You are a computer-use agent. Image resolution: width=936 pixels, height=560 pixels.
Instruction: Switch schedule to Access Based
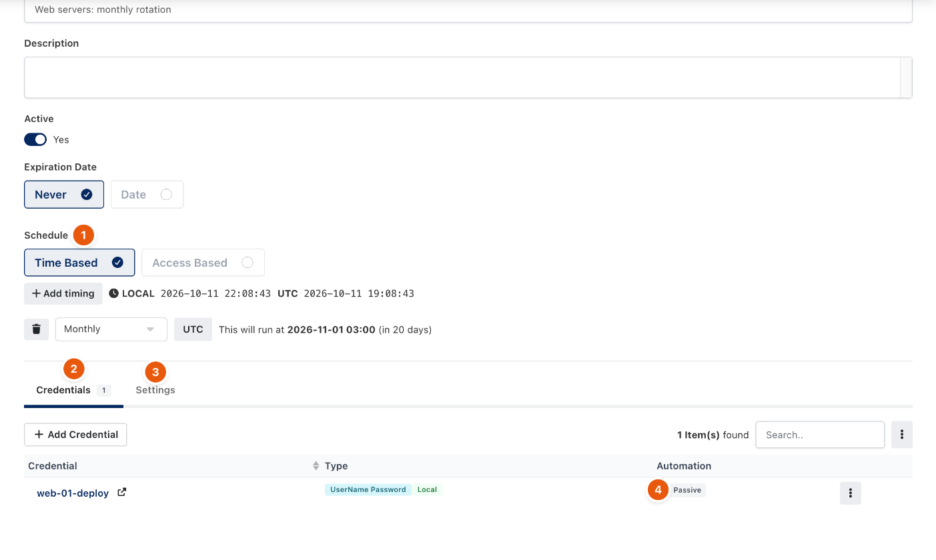203,263
